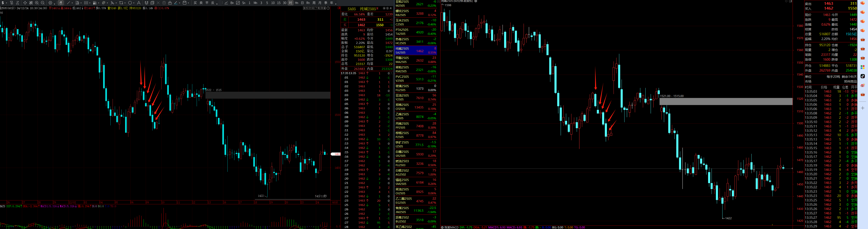Open TikTok icon in right sidebar

click(862, 76)
